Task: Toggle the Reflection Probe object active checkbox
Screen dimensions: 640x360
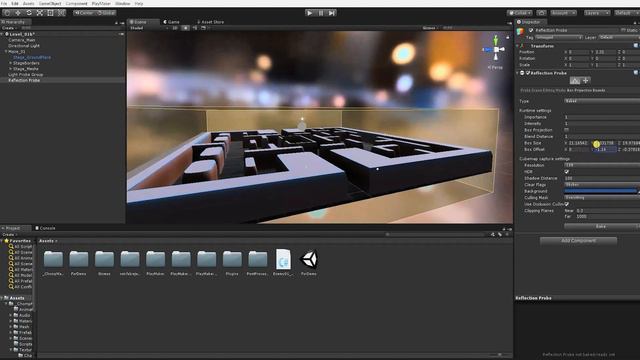Action: click(x=531, y=30)
